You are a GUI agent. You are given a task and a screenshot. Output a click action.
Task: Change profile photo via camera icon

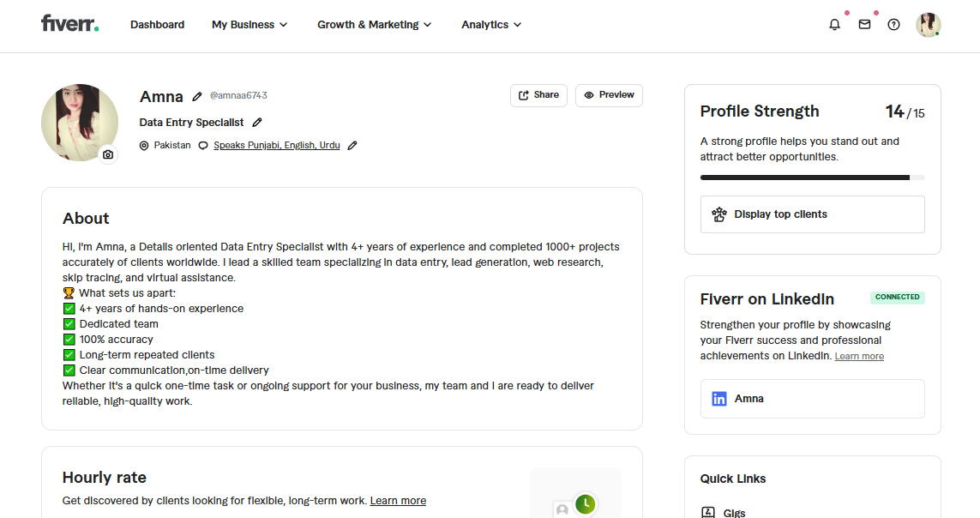108,154
